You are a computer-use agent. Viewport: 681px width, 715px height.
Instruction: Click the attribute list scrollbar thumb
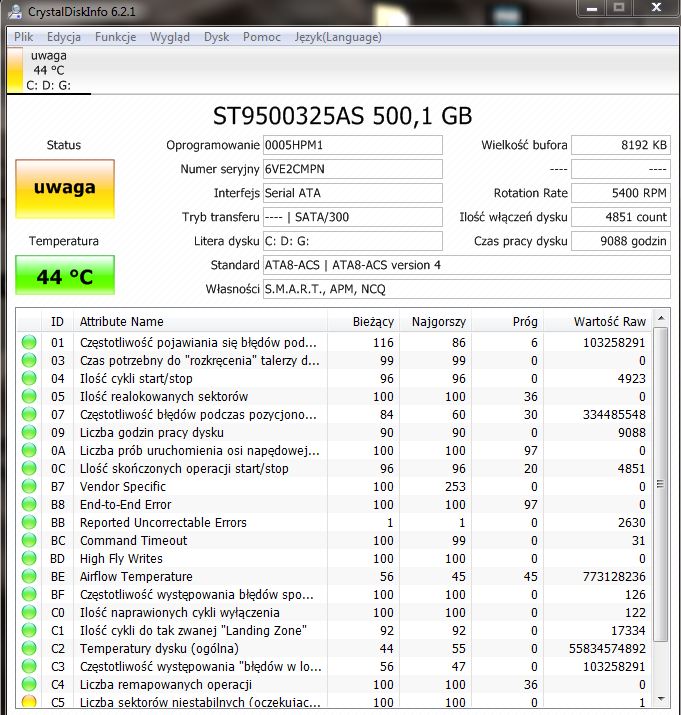point(660,484)
